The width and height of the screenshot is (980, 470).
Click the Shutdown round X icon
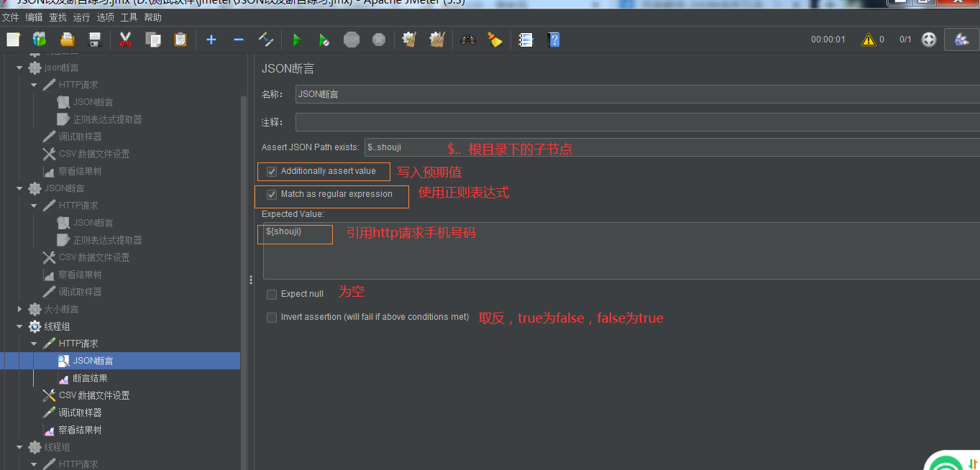pos(379,40)
